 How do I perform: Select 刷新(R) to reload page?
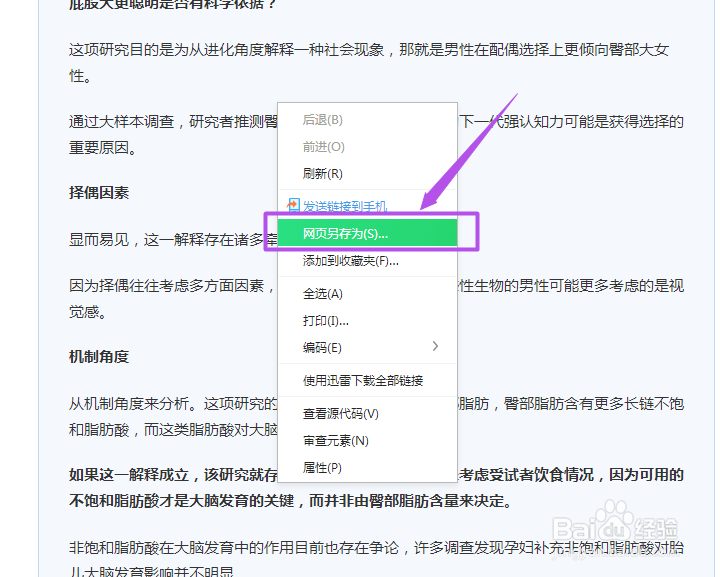pyautogui.click(x=367, y=174)
